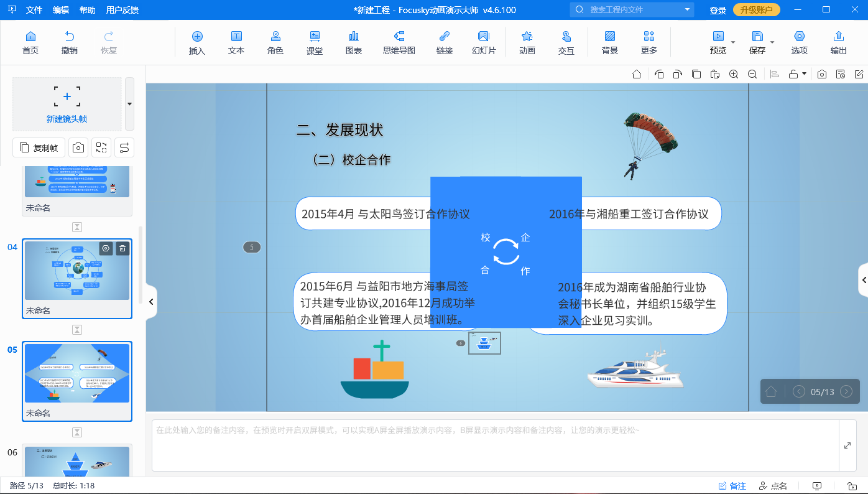Click the 升级账户 upgrade button
The height and width of the screenshot is (494, 868).
(757, 10)
